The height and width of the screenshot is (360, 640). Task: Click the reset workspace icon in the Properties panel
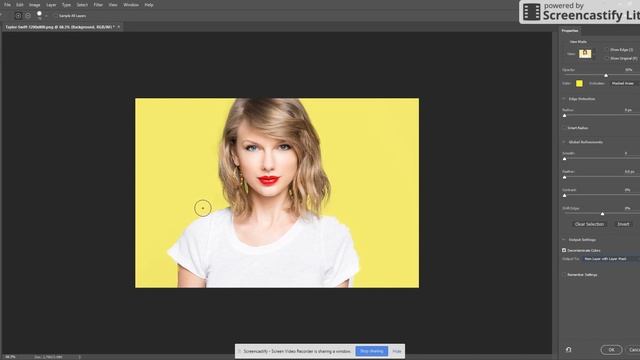569,349
